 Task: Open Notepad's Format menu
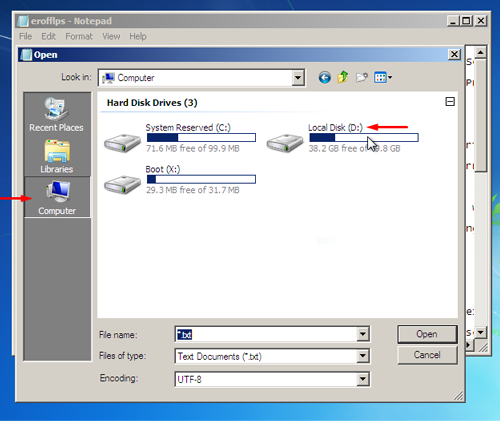point(79,36)
